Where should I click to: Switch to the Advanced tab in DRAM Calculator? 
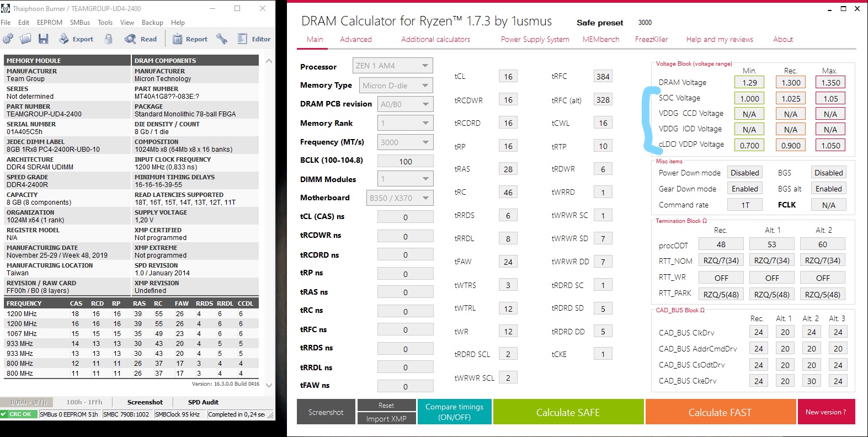coord(356,39)
